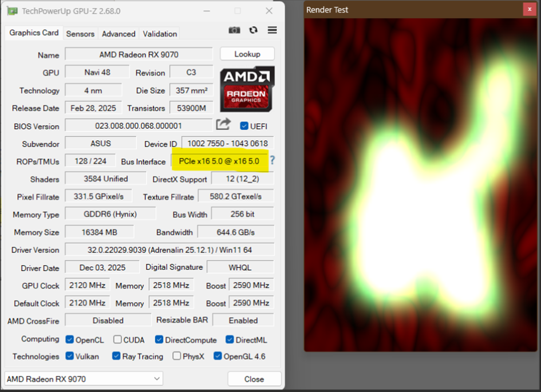Click the Subvendor value ASUS
Image resolution: width=541 pixels, height=392 pixels.
point(100,144)
